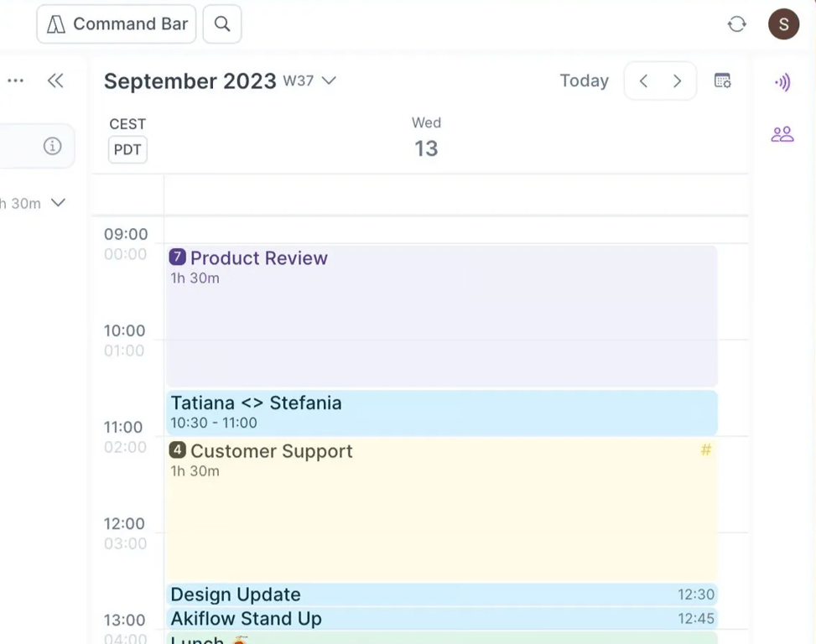Collapse the sidebar with the double chevron
Viewport: 816px width, 644px height.
coord(55,80)
